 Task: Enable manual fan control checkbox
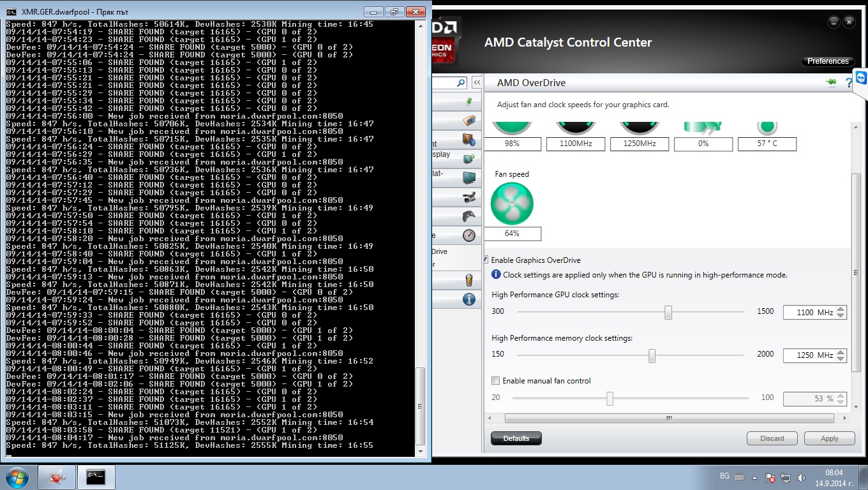496,381
